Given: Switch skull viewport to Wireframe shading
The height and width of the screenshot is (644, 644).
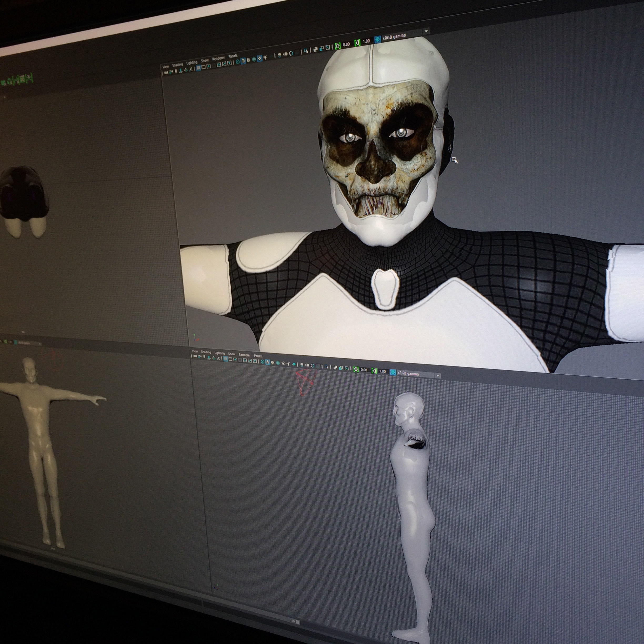Looking at the screenshot, I should 238,62.
